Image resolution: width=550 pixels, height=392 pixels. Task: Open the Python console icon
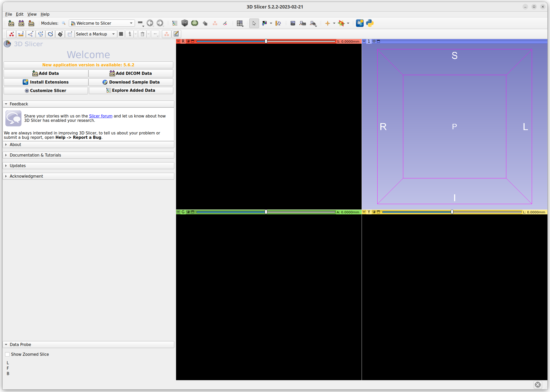[370, 23]
